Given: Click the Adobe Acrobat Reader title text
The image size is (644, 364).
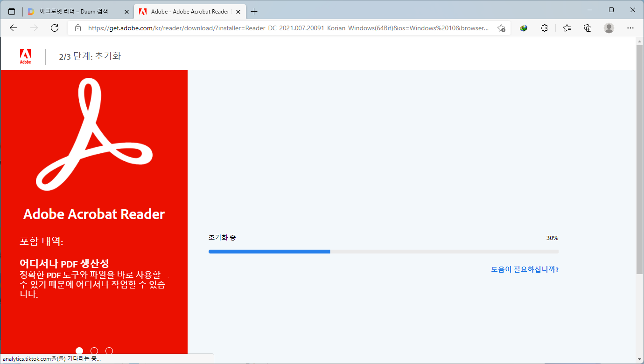Looking at the screenshot, I should tap(94, 214).
